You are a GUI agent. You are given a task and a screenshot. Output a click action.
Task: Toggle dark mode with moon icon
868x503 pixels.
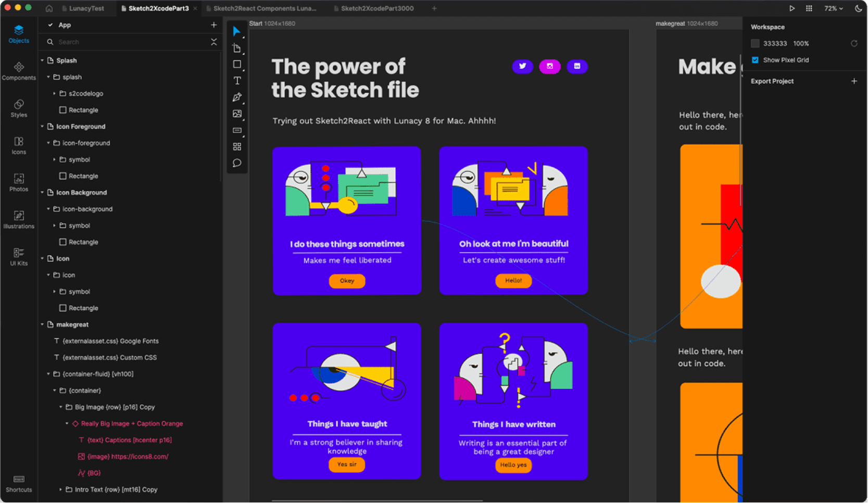(x=858, y=8)
